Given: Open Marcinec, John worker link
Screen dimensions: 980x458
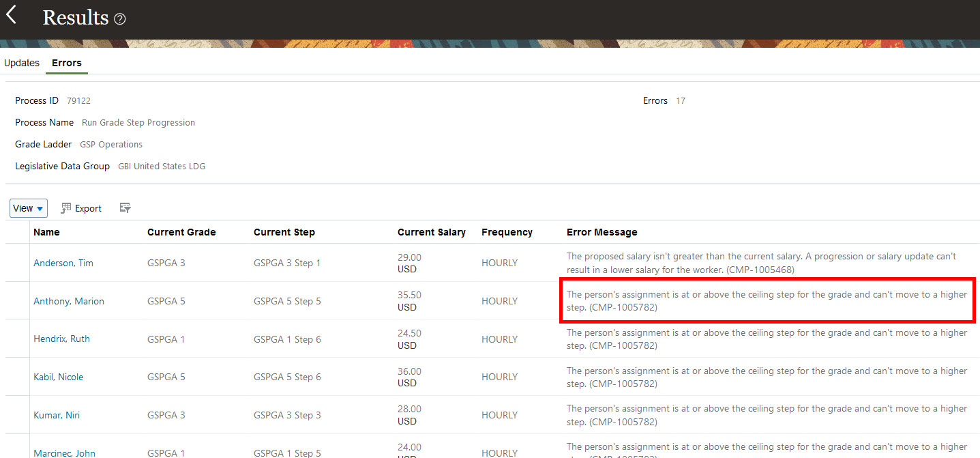Looking at the screenshot, I should point(64,453).
